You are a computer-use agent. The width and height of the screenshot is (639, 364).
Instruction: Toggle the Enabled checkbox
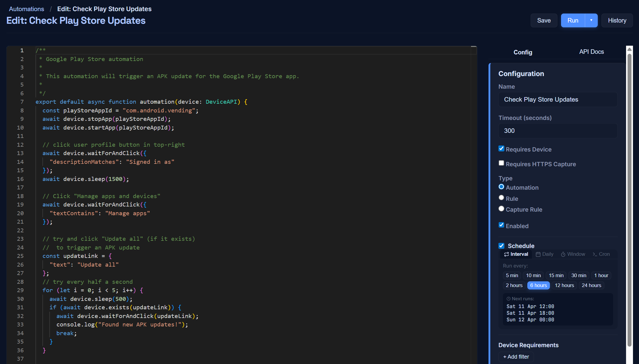(501, 225)
